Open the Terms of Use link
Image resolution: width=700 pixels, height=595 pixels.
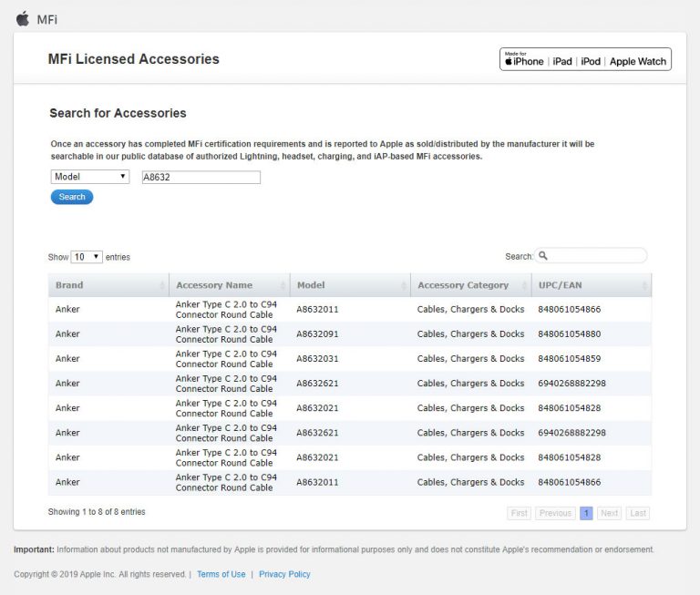tap(221, 574)
